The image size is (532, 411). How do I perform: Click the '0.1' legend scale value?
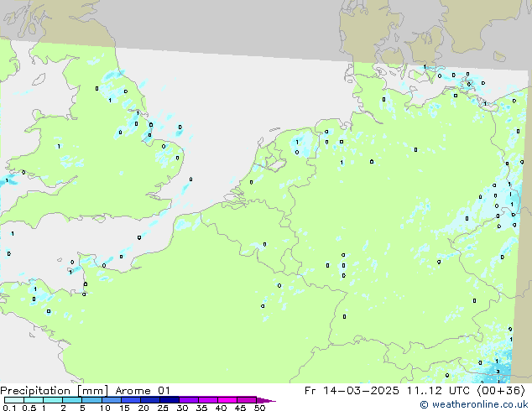click(x=9, y=408)
